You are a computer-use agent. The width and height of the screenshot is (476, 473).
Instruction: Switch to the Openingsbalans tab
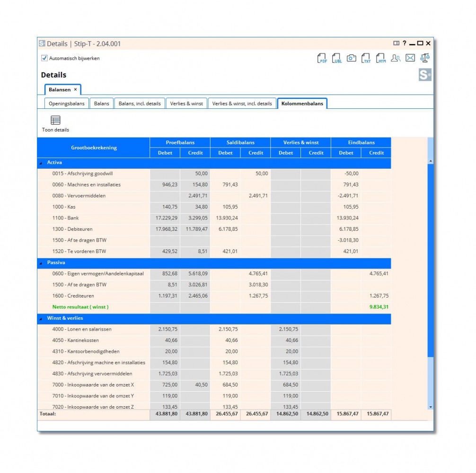67,104
